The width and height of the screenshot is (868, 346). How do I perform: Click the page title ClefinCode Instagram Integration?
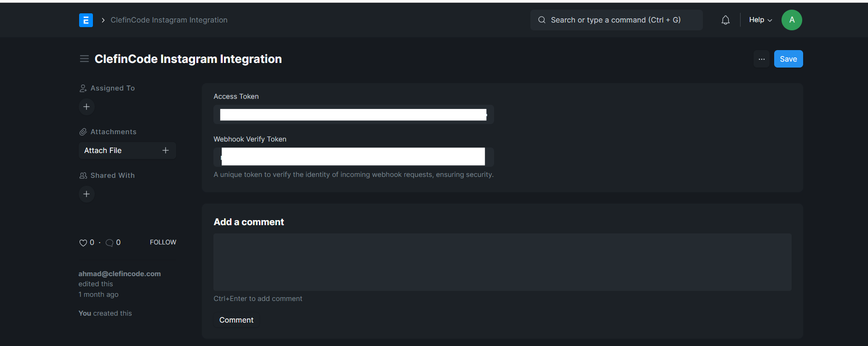(x=188, y=59)
